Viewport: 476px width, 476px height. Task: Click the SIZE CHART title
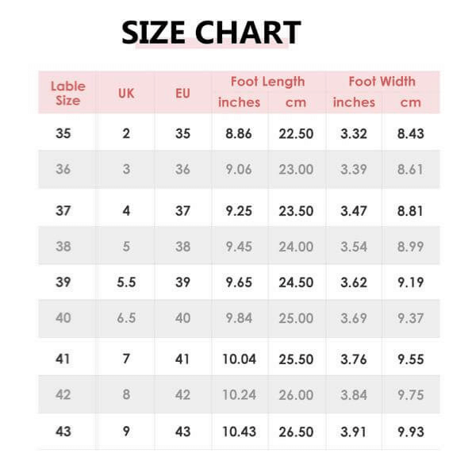(211, 33)
